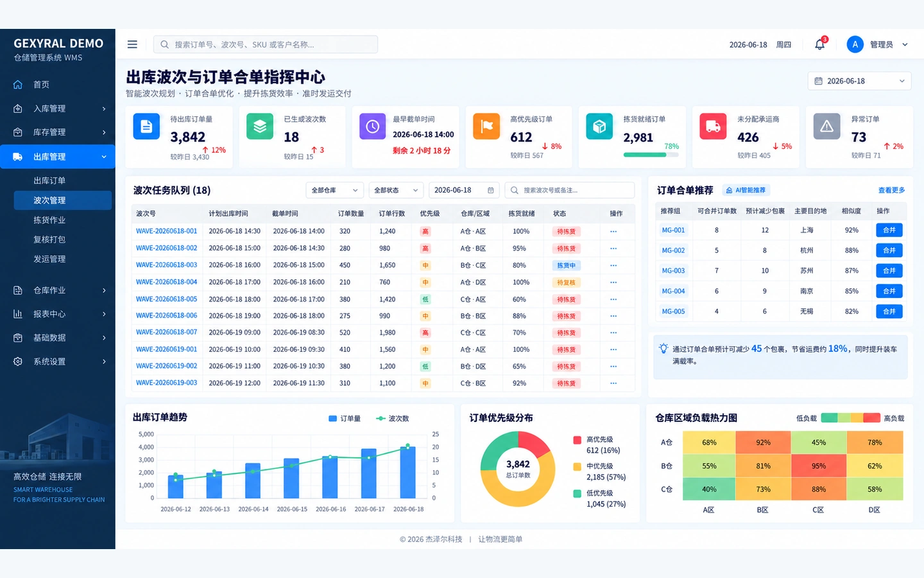
Task: Open more actions for WAVE-20260618-005
Action: [x=613, y=299]
